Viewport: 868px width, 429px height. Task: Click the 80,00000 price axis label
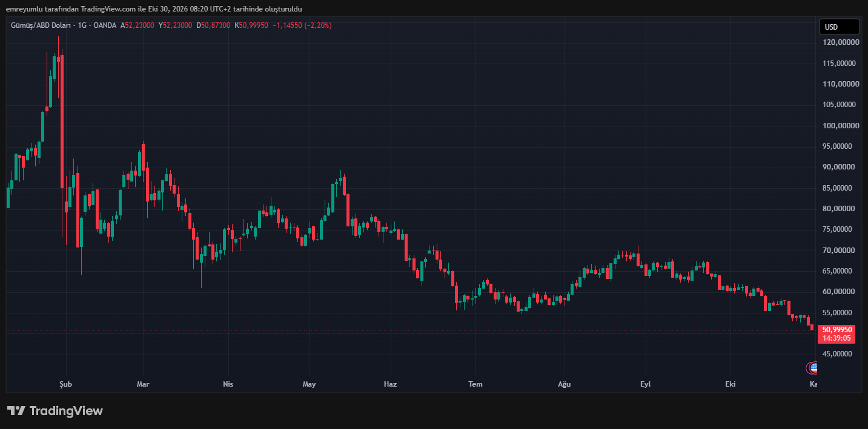point(838,209)
